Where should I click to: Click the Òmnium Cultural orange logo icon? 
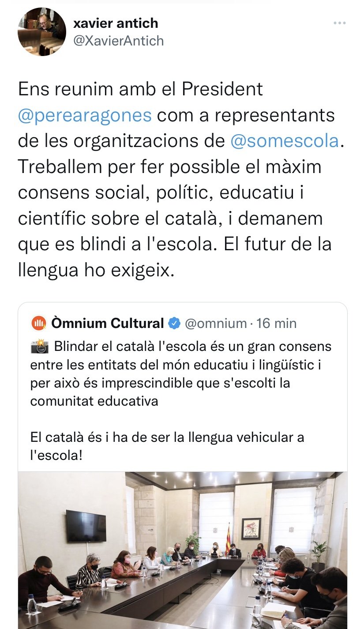pyautogui.click(x=39, y=323)
